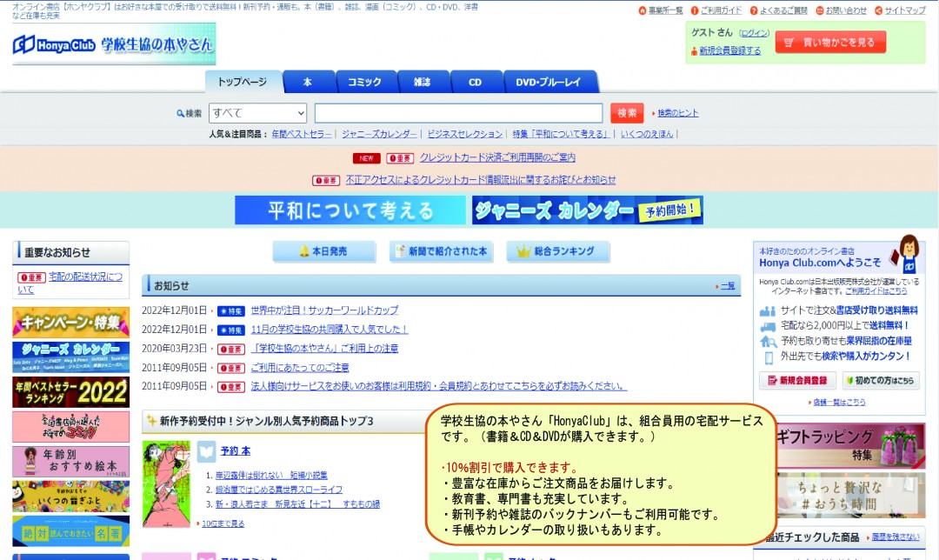Click the 年間ベストセラー popular link
The image size is (939, 560).
click(x=301, y=134)
